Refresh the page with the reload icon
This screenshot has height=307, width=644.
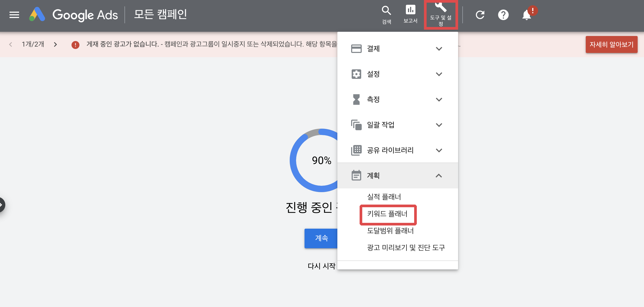click(480, 15)
